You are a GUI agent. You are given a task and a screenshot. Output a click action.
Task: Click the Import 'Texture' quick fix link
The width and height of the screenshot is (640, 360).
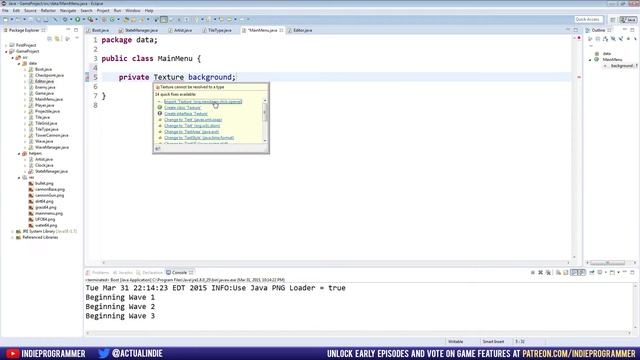202,102
